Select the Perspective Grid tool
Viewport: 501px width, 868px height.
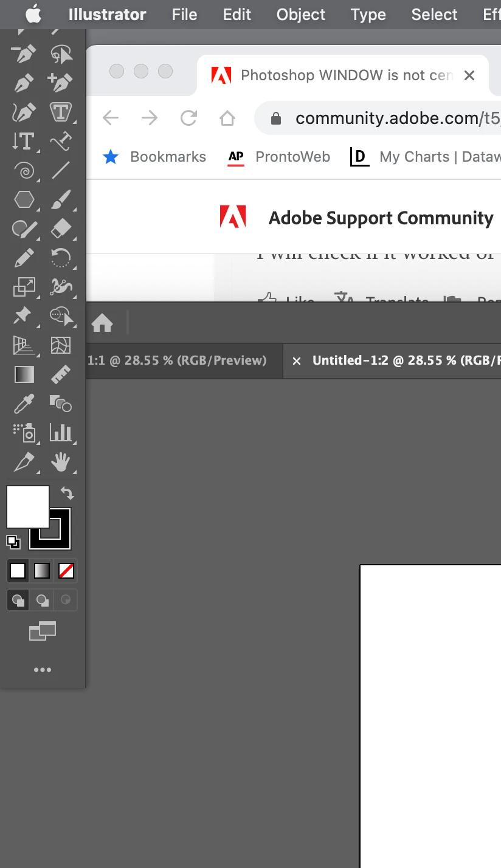click(24, 345)
